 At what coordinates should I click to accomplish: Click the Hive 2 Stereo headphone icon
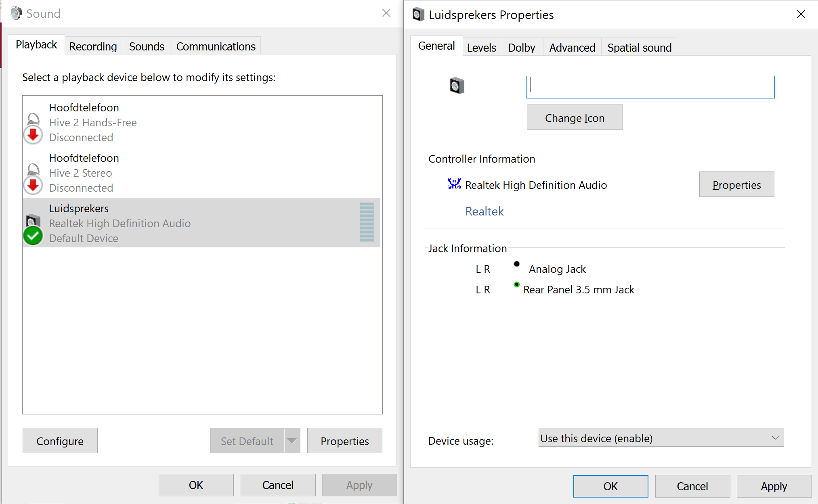[x=33, y=170]
